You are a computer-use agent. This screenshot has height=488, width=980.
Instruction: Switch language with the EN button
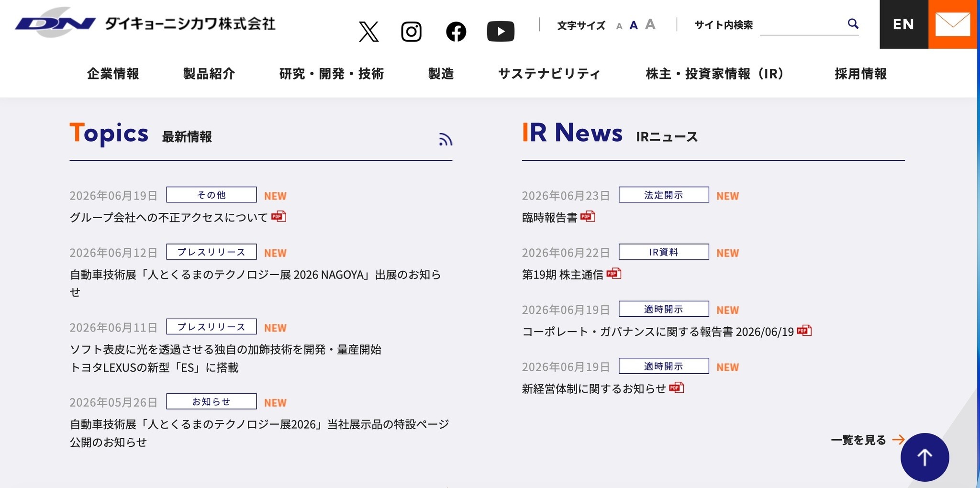pos(903,24)
